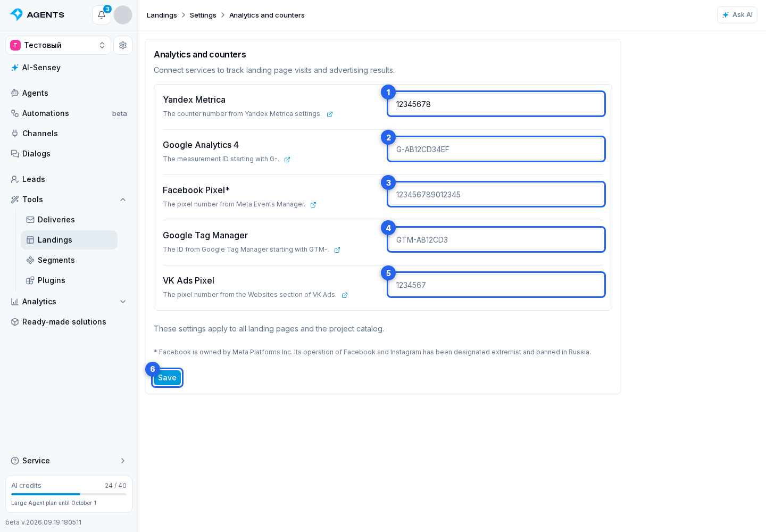Open the VK Ads Pixel external link icon
766x532 pixels.
[345, 295]
